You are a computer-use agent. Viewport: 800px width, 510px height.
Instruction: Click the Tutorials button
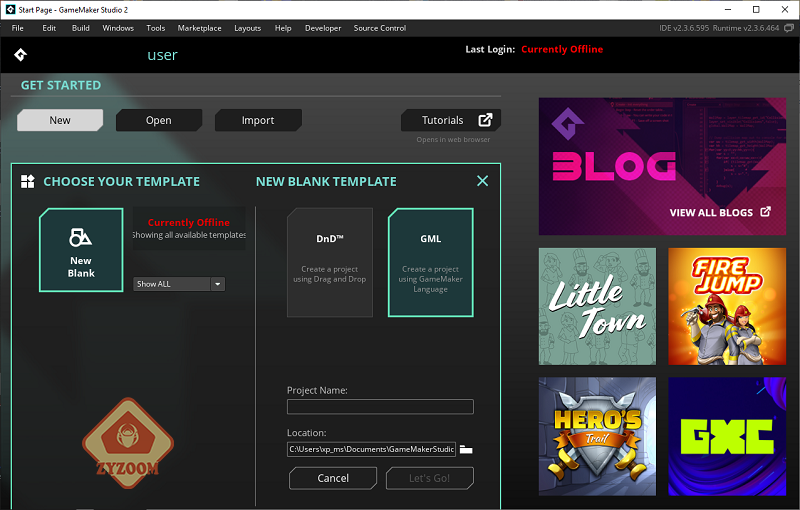(x=451, y=120)
